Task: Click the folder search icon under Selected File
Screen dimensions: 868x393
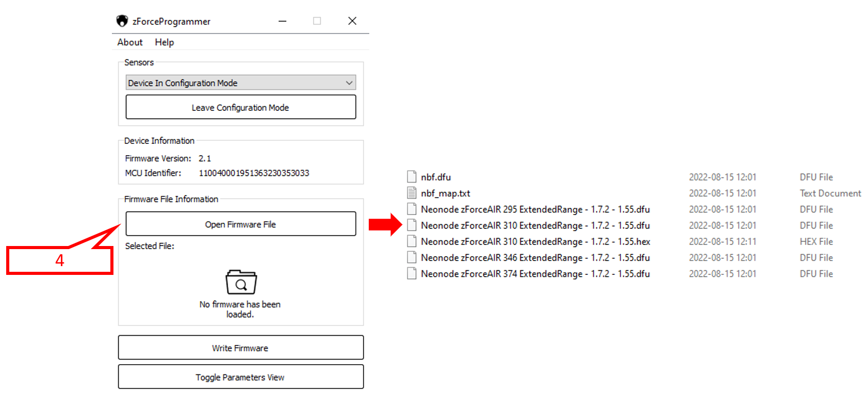Action: tap(241, 282)
